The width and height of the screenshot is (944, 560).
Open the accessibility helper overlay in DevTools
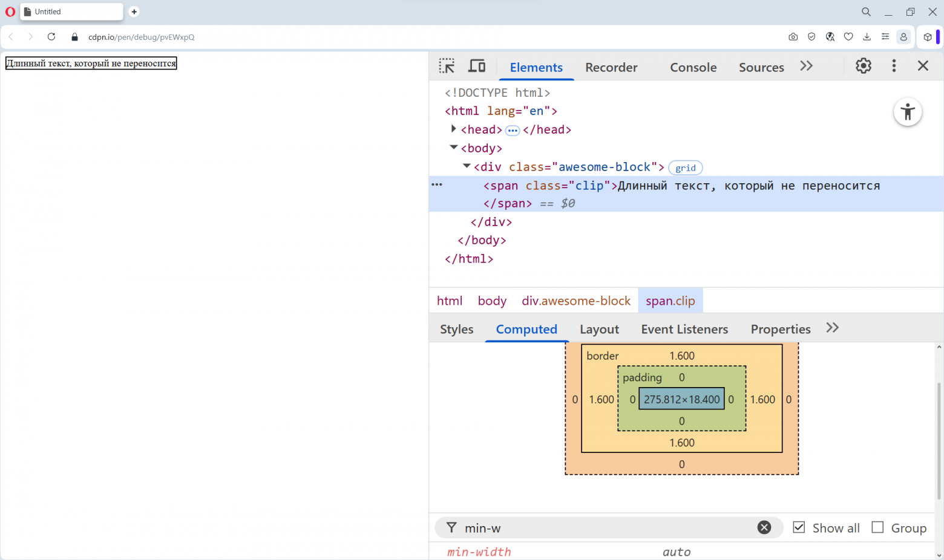coord(908,112)
